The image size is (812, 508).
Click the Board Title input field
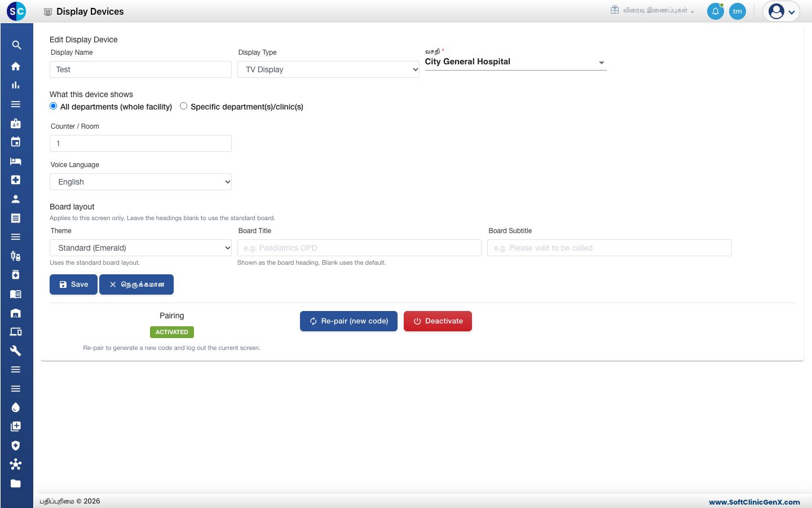[x=359, y=248]
